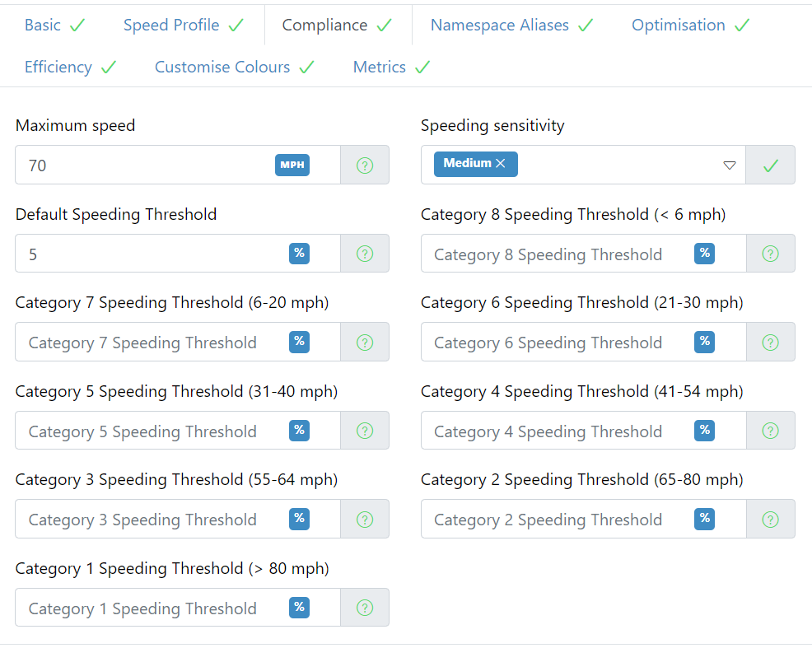
Task: Click percent badge in Default Speeding Threshold
Action: pos(299,253)
